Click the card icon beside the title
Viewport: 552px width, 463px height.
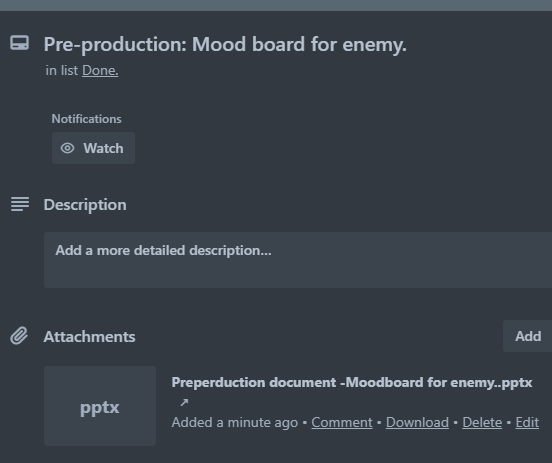click(x=19, y=43)
